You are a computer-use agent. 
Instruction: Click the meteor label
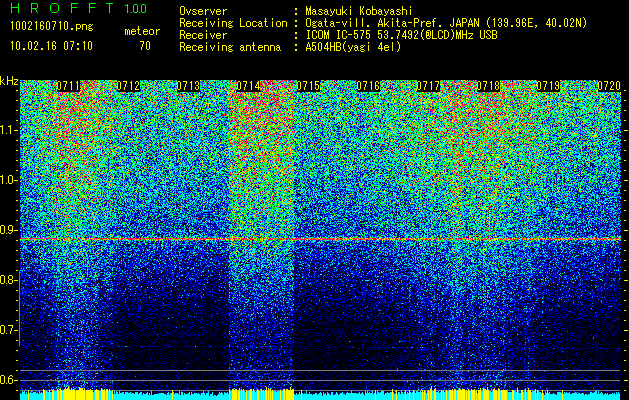(x=142, y=31)
